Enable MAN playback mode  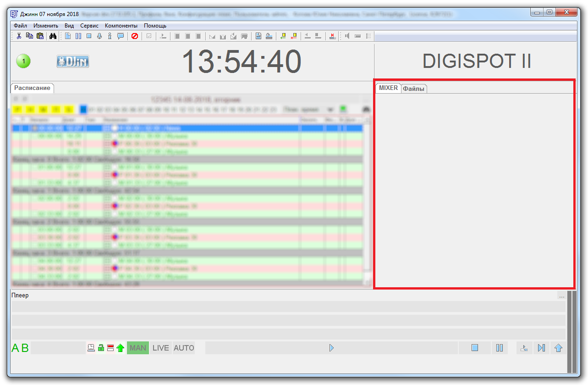tap(138, 348)
